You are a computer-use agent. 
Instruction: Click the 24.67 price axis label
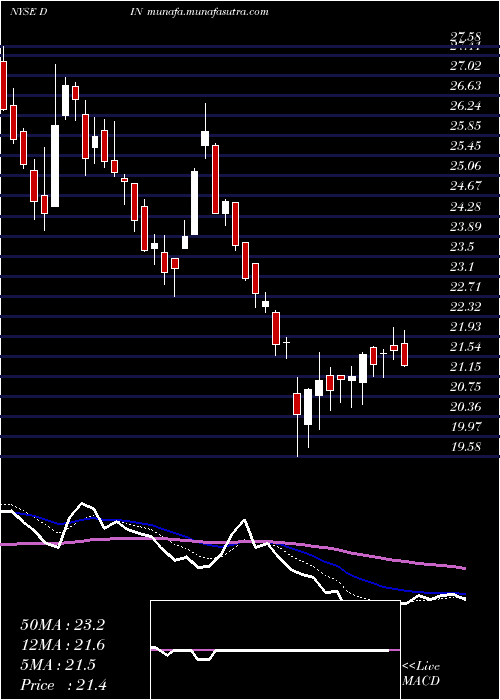(x=466, y=186)
